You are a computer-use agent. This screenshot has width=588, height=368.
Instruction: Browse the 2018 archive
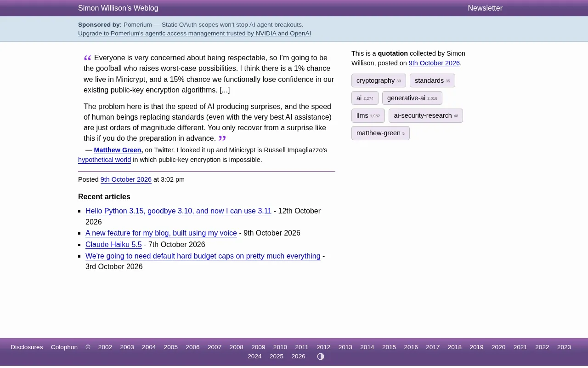pyautogui.click(x=455, y=347)
